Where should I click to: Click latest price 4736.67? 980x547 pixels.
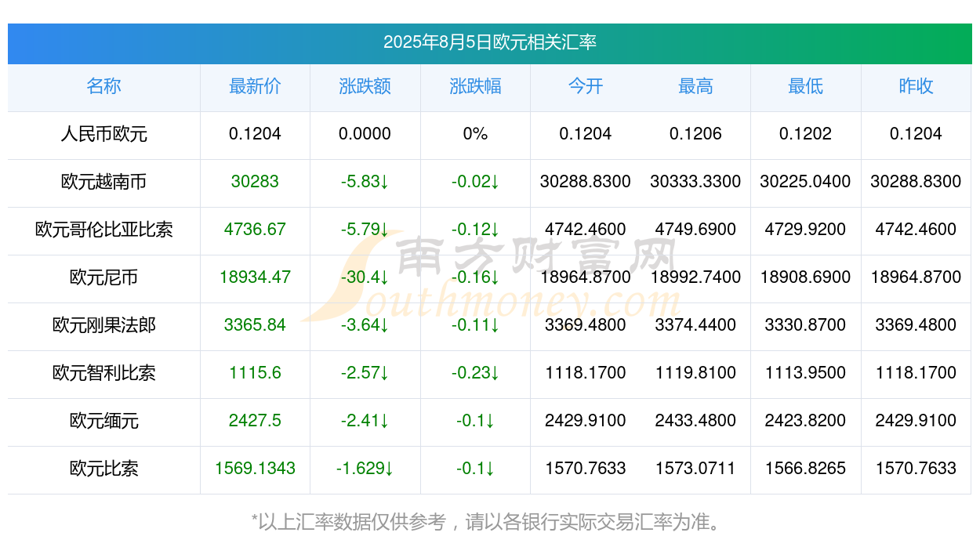click(x=255, y=230)
